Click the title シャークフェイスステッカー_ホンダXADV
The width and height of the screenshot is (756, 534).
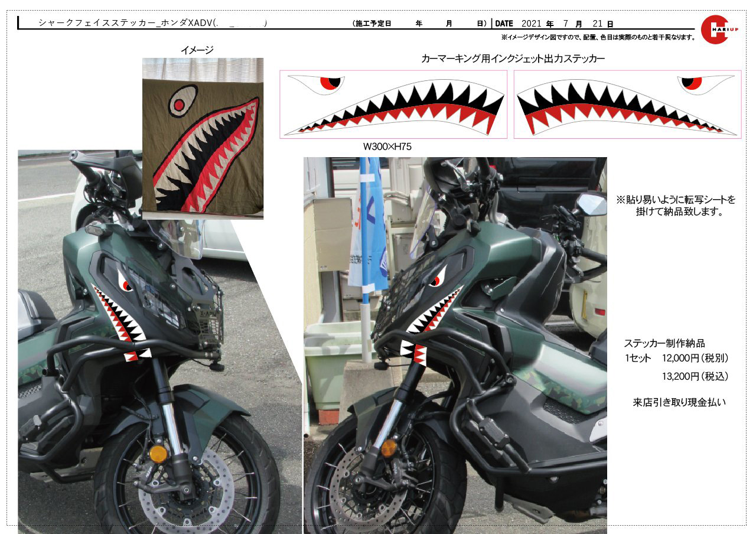(x=153, y=23)
